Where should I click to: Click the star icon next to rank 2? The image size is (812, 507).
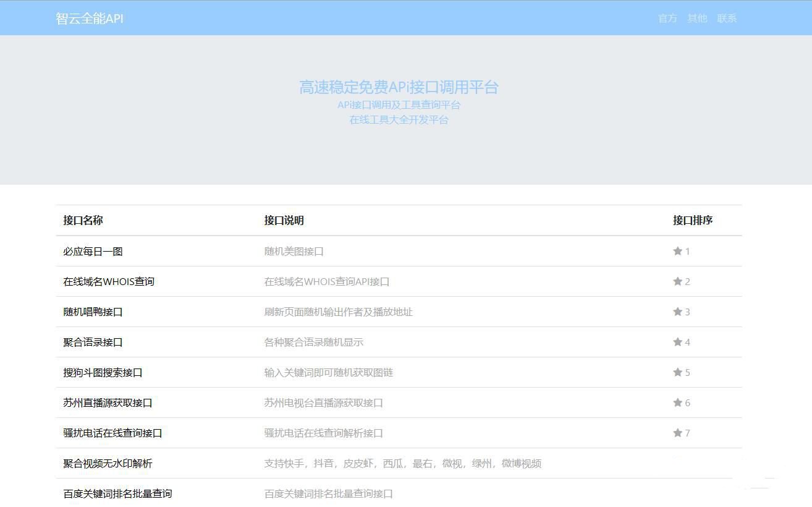pyautogui.click(x=677, y=281)
